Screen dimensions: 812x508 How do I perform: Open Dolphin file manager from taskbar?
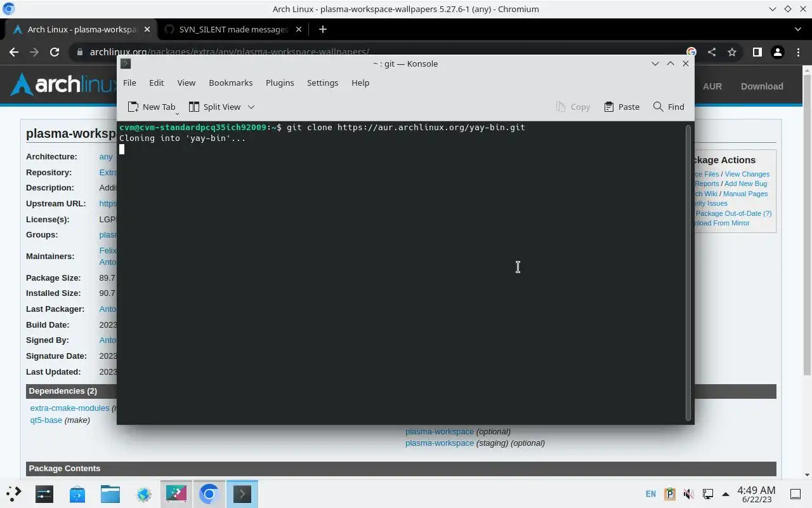[x=110, y=493]
